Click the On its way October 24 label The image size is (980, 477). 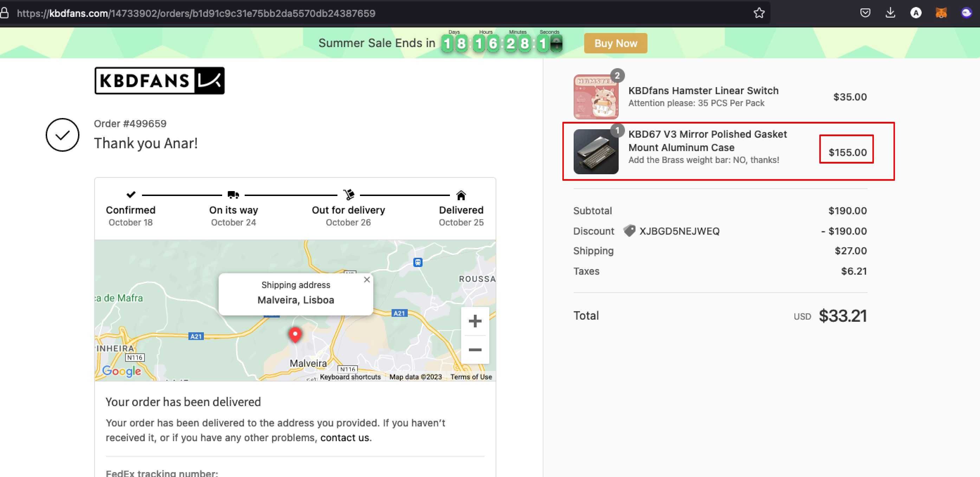pos(234,216)
